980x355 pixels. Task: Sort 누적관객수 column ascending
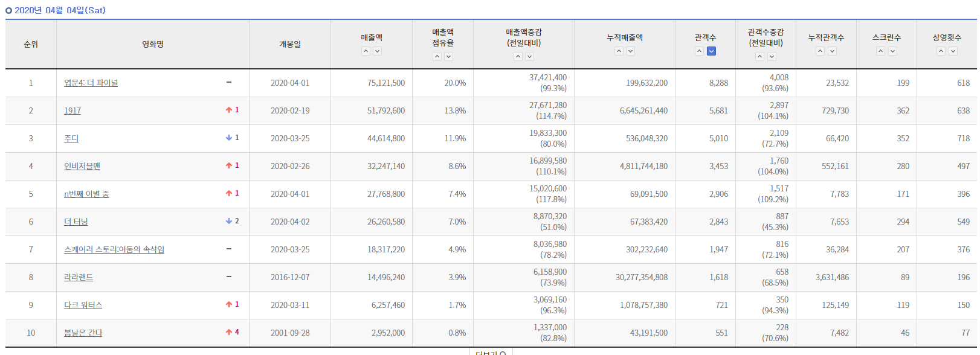pyautogui.click(x=820, y=51)
